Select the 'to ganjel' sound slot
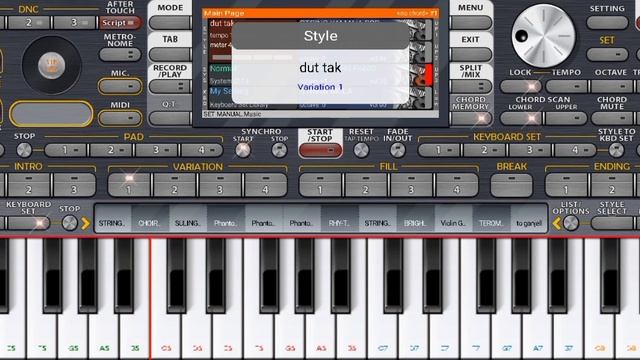 pos(529,219)
